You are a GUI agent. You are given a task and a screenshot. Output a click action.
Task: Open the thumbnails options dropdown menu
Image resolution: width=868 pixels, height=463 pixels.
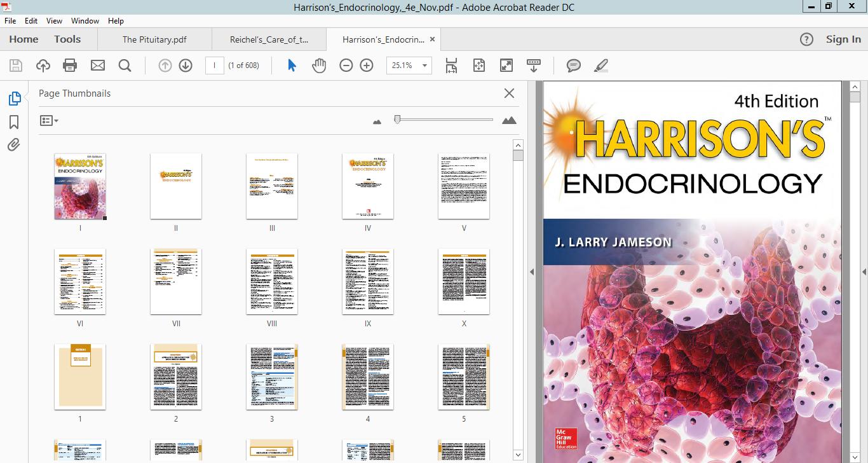[49, 120]
